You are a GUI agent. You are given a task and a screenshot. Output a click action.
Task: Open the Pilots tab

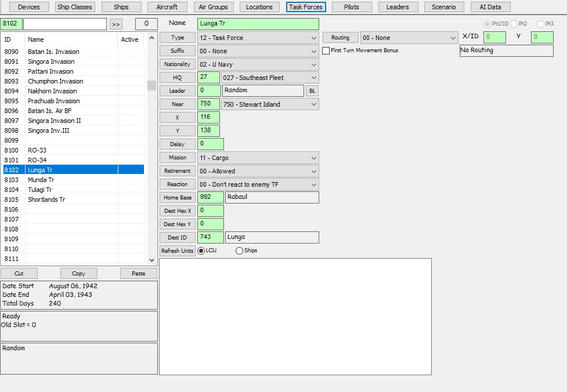pos(352,7)
